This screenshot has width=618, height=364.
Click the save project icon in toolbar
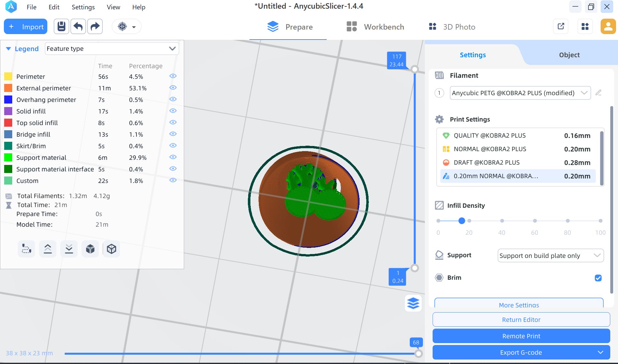pos(61,26)
